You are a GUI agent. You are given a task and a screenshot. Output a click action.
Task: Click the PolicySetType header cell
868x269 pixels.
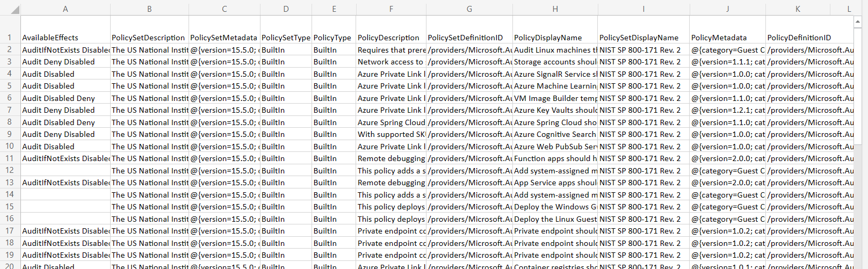click(x=286, y=30)
